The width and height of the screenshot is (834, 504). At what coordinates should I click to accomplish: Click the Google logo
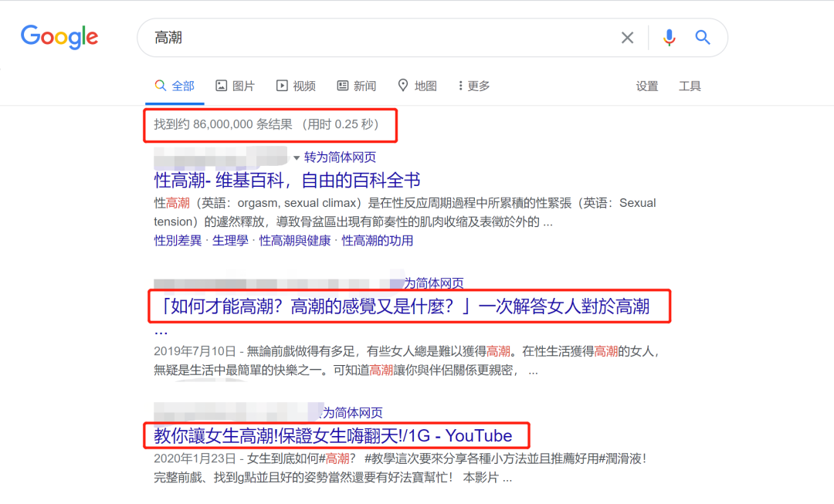point(59,37)
